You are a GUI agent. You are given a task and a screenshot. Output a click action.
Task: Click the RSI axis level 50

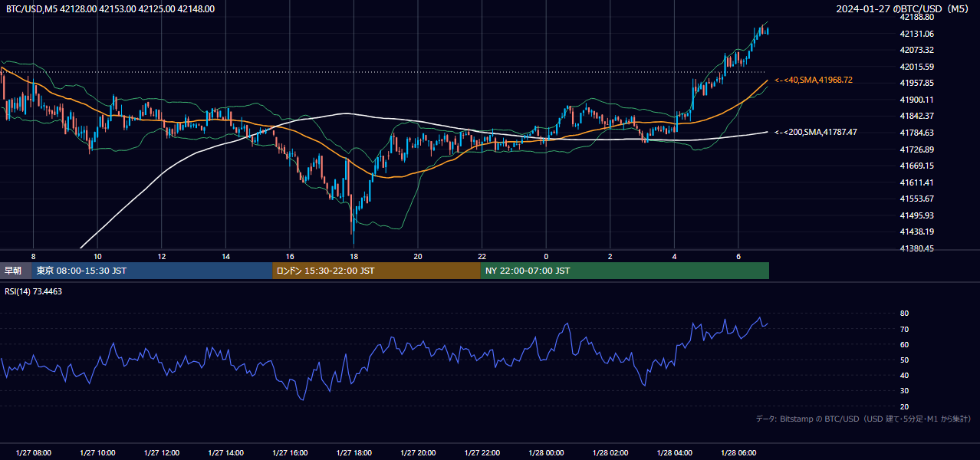tap(904, 360)
